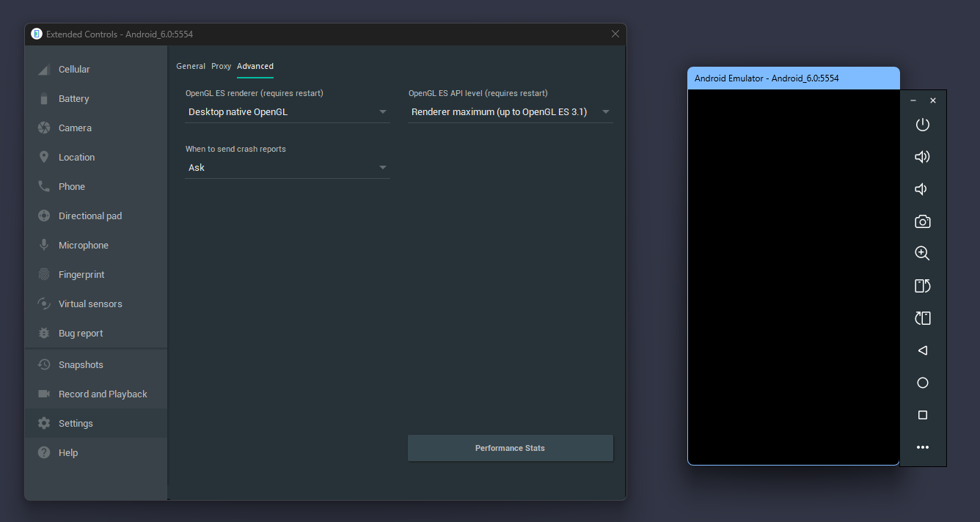Rotate the device right
980x522 pixels.
coord(922,318)
